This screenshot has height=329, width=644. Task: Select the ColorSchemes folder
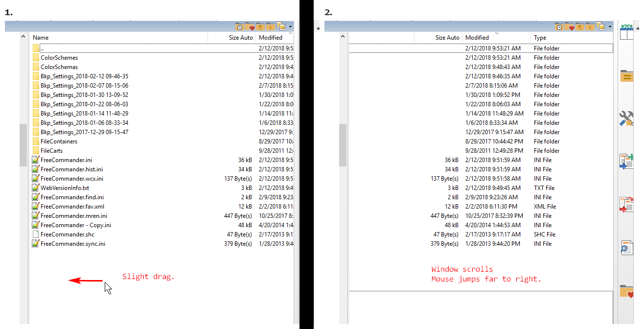[x=59, y=58]
